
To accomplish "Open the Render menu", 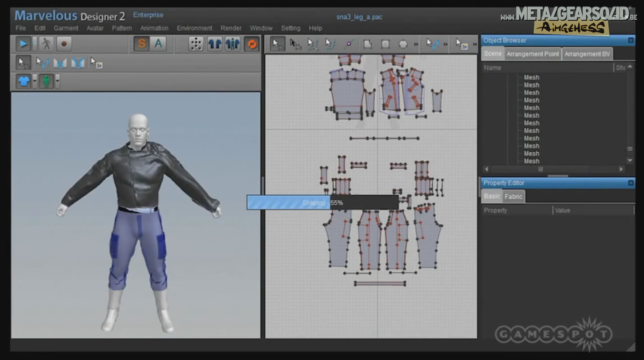I will tap(231, 28).
